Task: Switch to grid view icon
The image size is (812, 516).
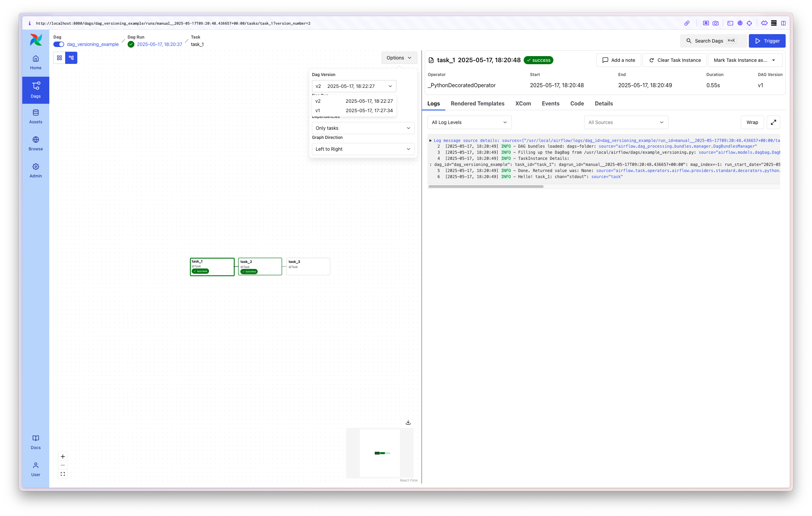Action: tap(59, 58)
